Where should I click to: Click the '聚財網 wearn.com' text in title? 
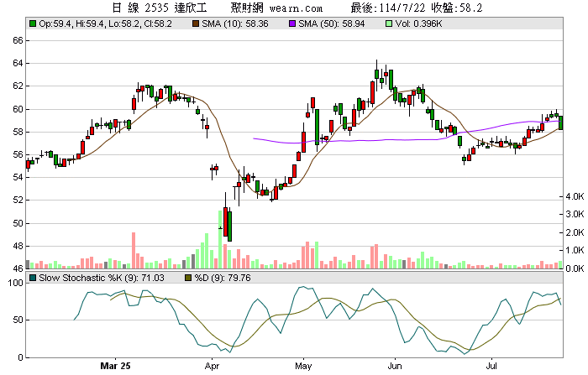coord(276,8)
